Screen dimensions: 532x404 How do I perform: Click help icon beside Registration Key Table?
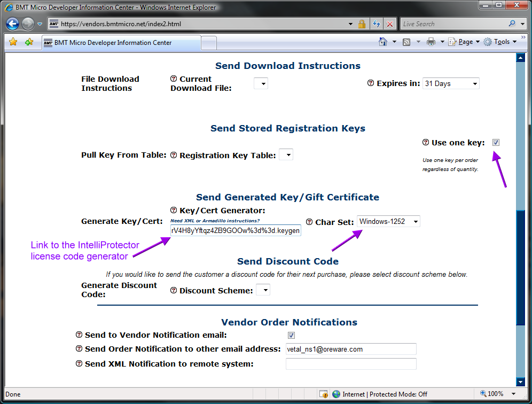point(174,155)
